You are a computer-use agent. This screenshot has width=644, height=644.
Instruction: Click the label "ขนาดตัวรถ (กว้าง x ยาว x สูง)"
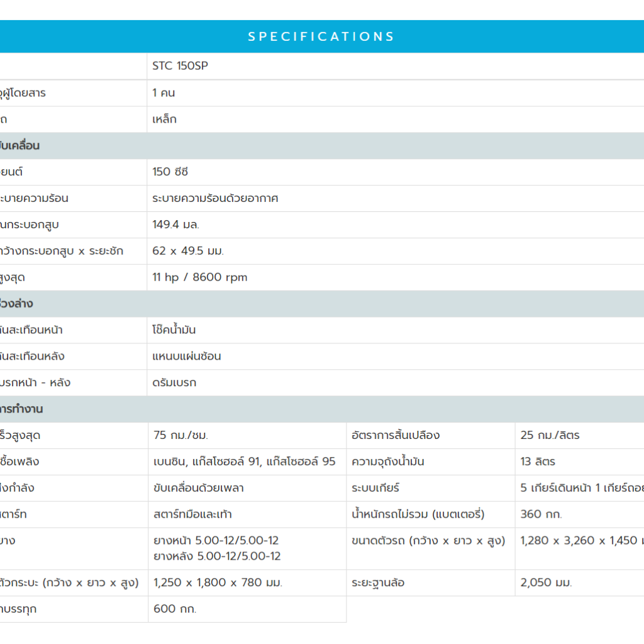(x=428, y=540)
